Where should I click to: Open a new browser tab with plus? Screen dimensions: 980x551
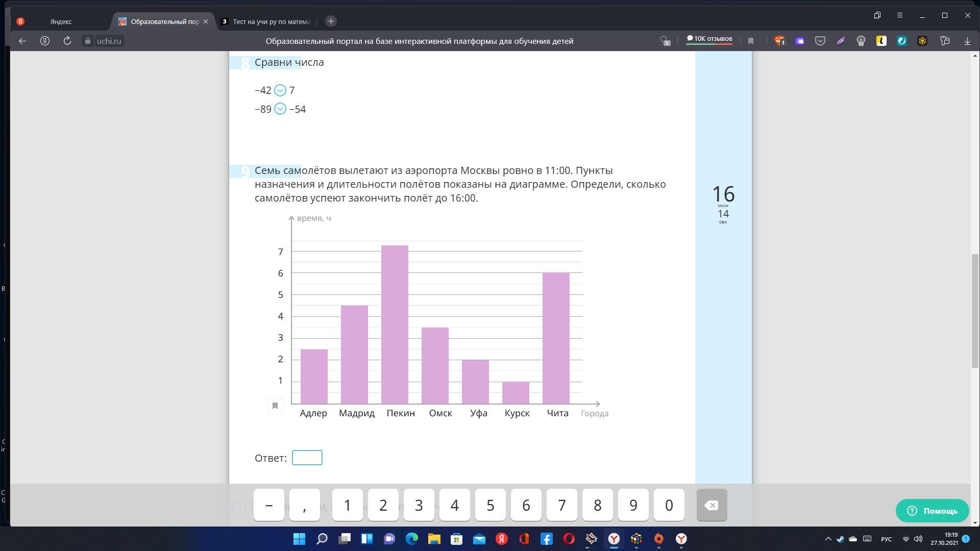331,21
